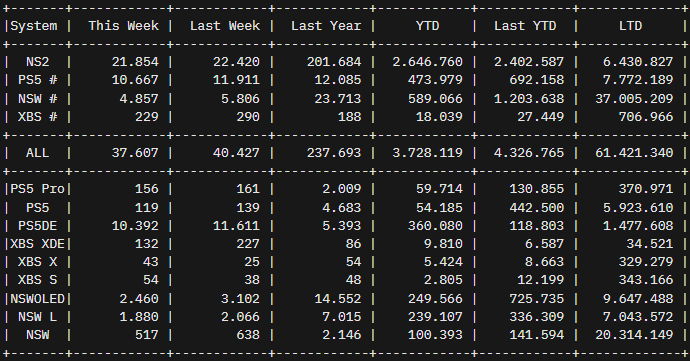The image size is (690, 361).
Task: Click the System column header
Action: coord(34,26)
